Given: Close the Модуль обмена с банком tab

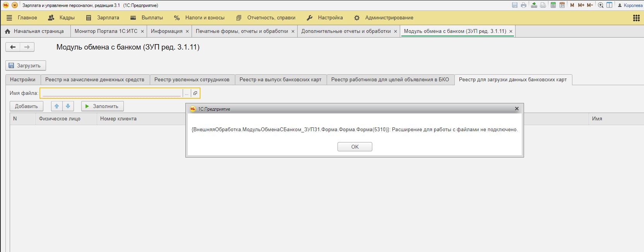Looking at the screenshot, I should (511, 31).
